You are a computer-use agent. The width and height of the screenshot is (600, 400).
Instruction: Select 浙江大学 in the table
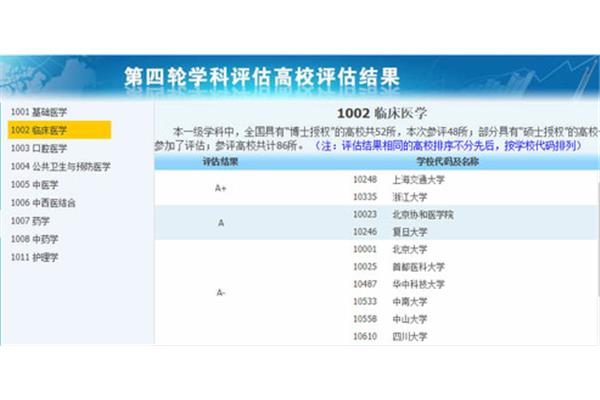[410, 197]
